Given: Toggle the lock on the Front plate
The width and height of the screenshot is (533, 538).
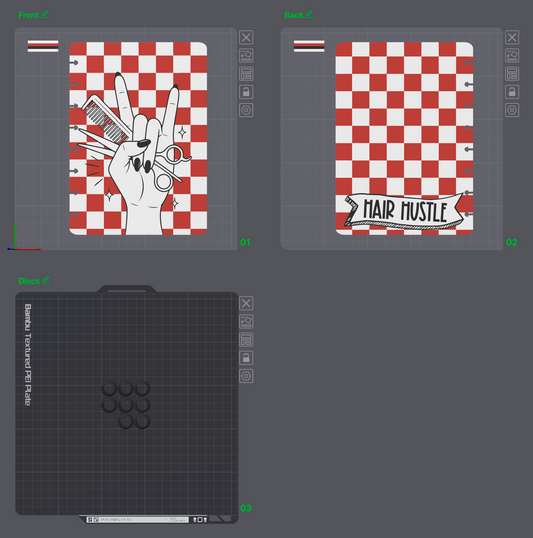Looking at the screenshot, I should (246, 92).
